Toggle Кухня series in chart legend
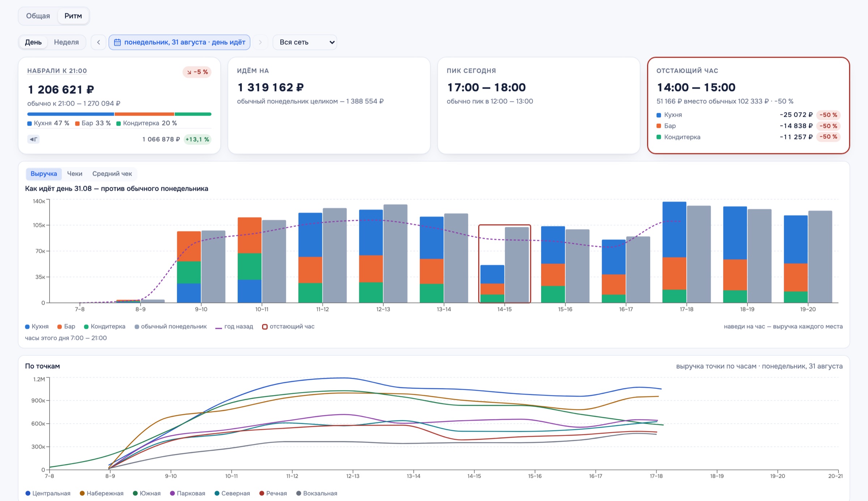This screenshot has width=868, height=501. coord(37,327)
